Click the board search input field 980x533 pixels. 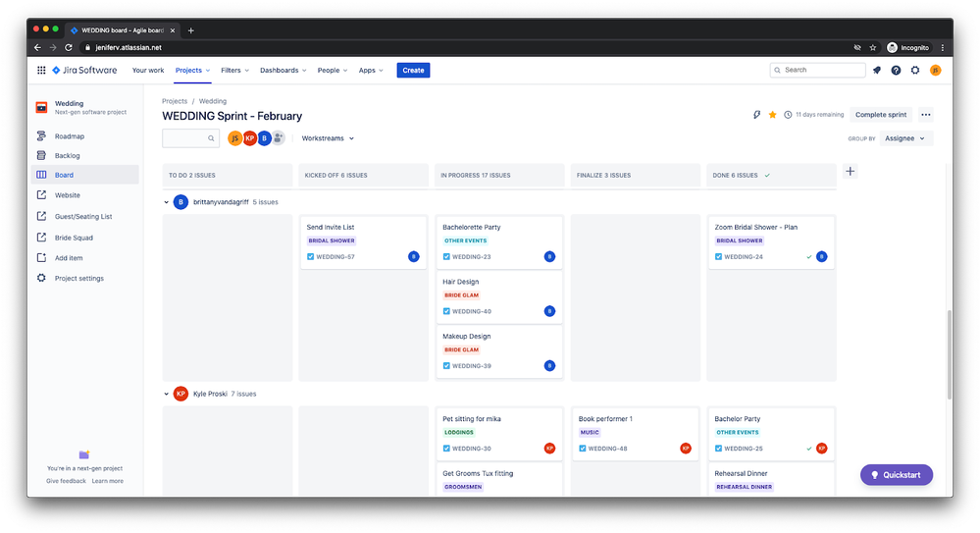click(190, 138)
